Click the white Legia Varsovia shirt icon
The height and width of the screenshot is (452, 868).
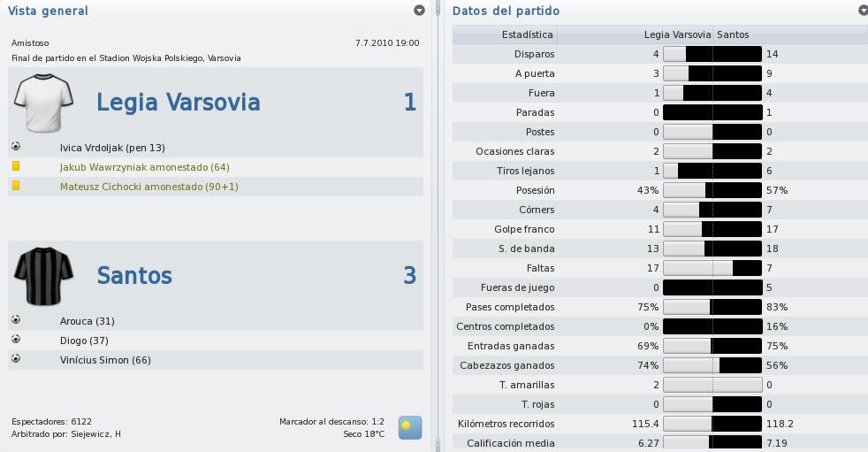(x=43, y=103)
